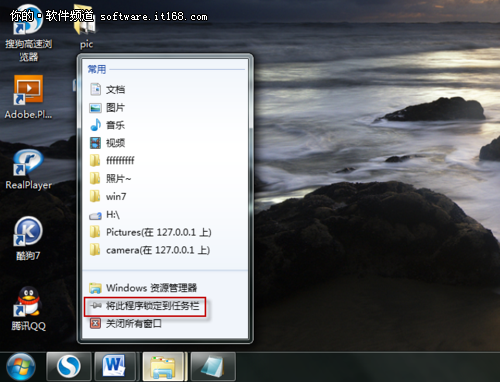Open Sogou browser from the taskbar
This screenshot has width=500, height=382.
pyautogui.click(x=69, y=367)
